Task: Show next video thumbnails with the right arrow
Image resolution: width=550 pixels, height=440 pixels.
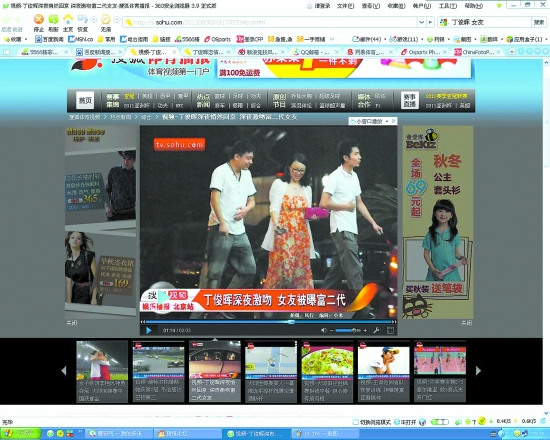Action: coord(478,371)
